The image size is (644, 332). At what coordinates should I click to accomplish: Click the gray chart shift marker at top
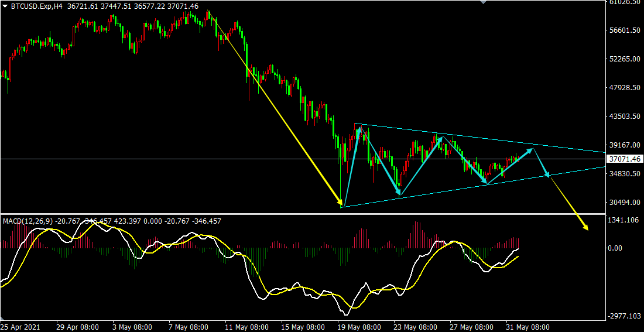[482, 2]
